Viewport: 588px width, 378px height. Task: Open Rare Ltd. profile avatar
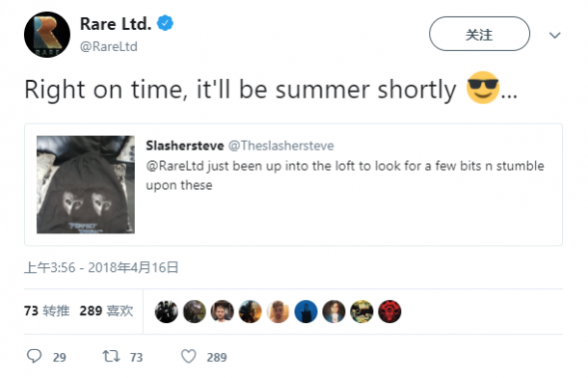47,35
